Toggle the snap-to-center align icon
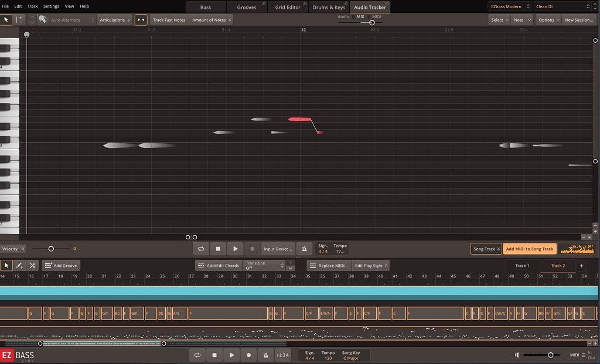Viewport: 600px width, 364px height. pos(141,19)
